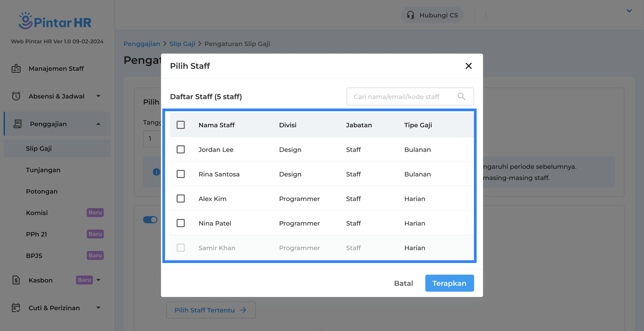Screen dimensions: 644x331
Task: Click the Manajemen Staff sidebar icon
Action: click(x=16, y=69)
